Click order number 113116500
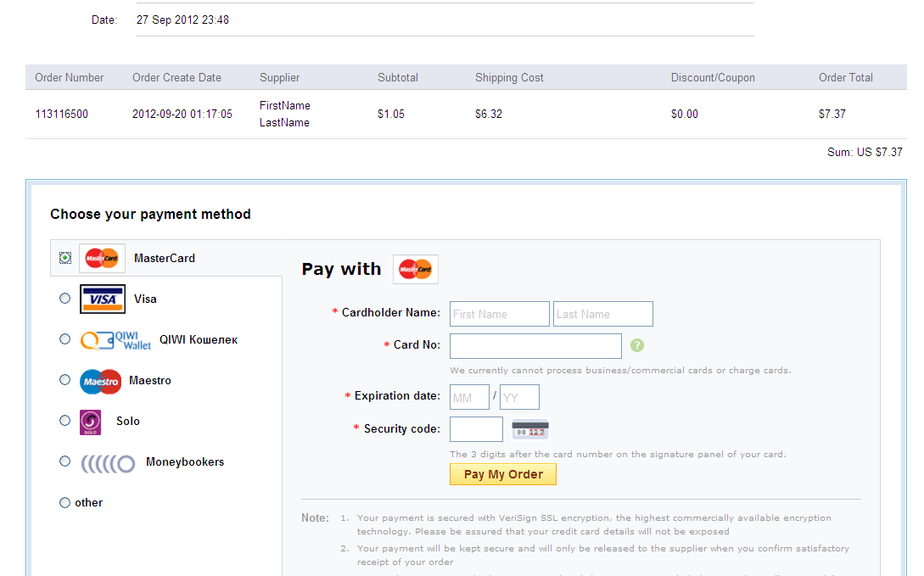Viewport: 924px width, 576px height. pos(61,115)
